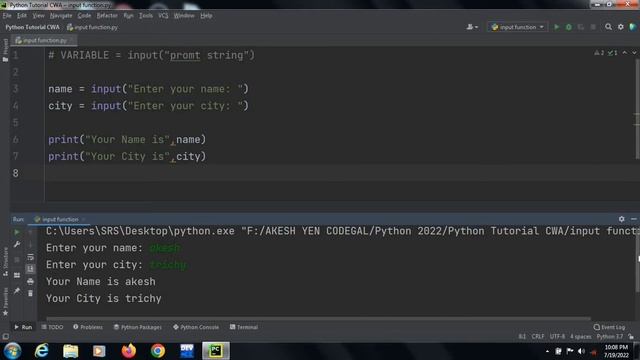The image size is (640, 360).
Task: Open the Code menu
Action: click(x=84, y=16)
